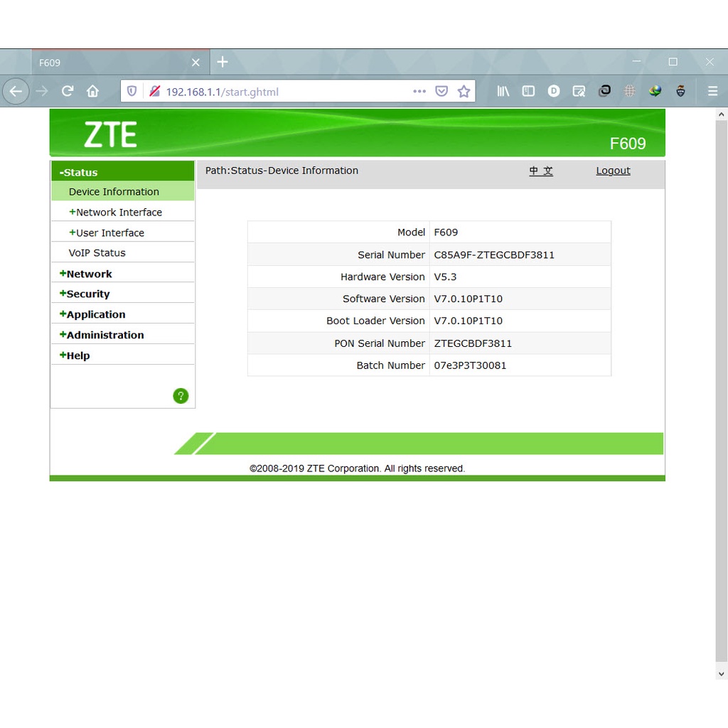Viewport: 728px width, 728px height.
Task: Reload the router page
Action: (x=68, y=91)
